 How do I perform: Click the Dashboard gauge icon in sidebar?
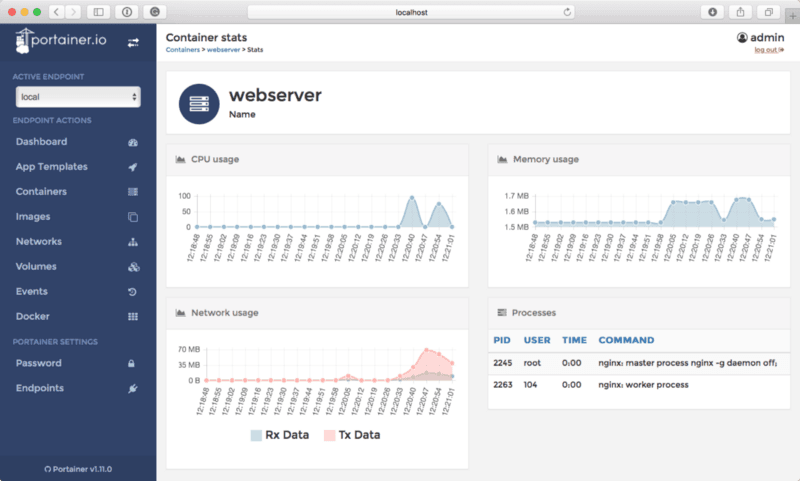tap(133, 142)
